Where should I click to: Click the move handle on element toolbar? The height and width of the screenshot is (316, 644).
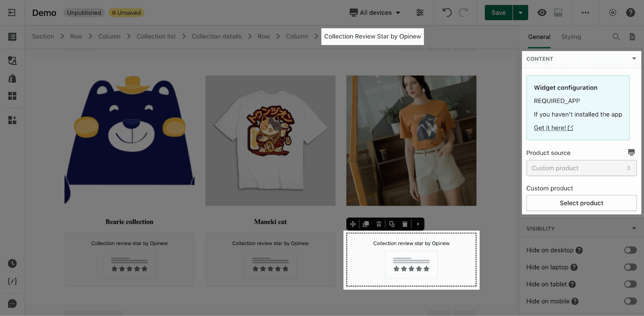coord(353,224)
